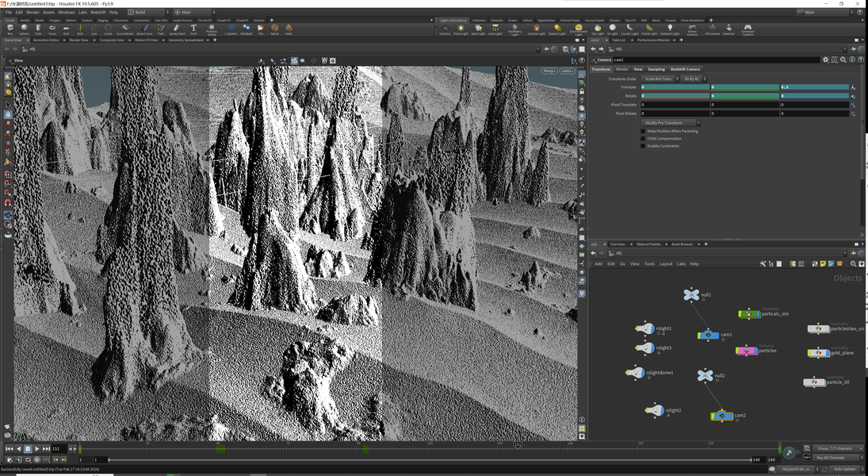Click the timeline playbar at frame 151
Screen dimensions: 868x476
click(x=518, y=447)
